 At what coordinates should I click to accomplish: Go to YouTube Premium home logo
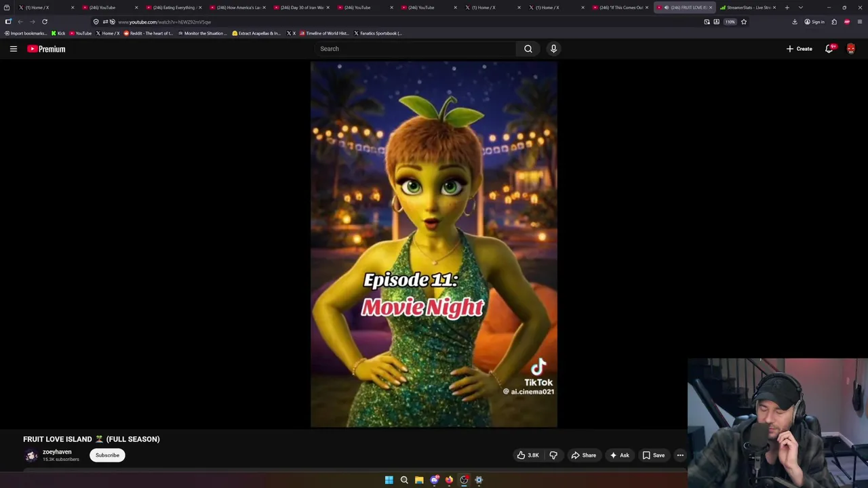click(46, 49)
